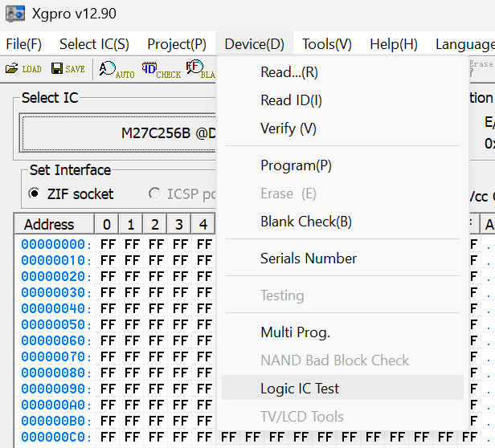495x448 pixels.
Task: Choose Logic IC Test menu entry
Action: pyautogui.click(x=342, y=388)
